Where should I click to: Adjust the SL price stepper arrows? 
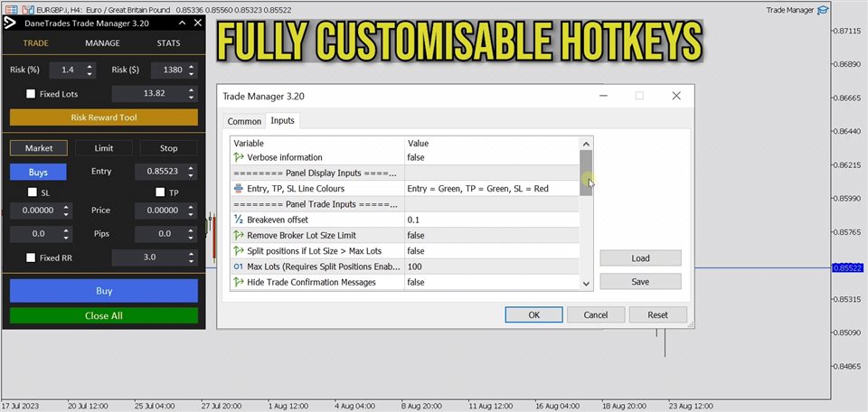pos(66,211)
